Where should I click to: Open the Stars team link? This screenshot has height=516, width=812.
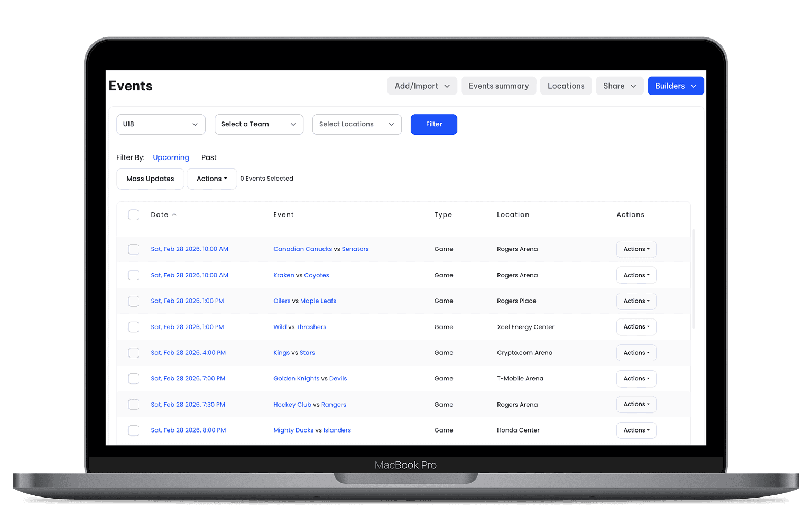point(307,353)
